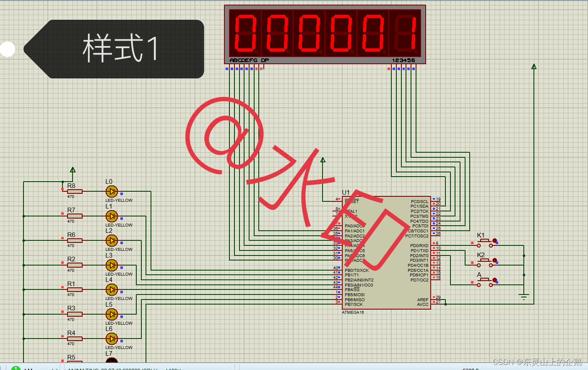Screen dimensions: 588x370
Task: Click the K2 push button body
Action: click(485, 262)
